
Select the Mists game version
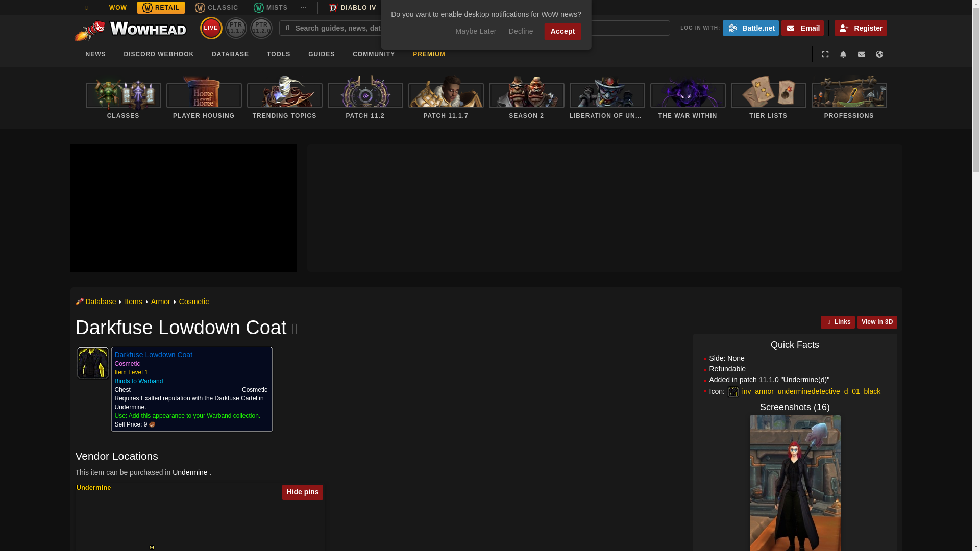[271, 8]
